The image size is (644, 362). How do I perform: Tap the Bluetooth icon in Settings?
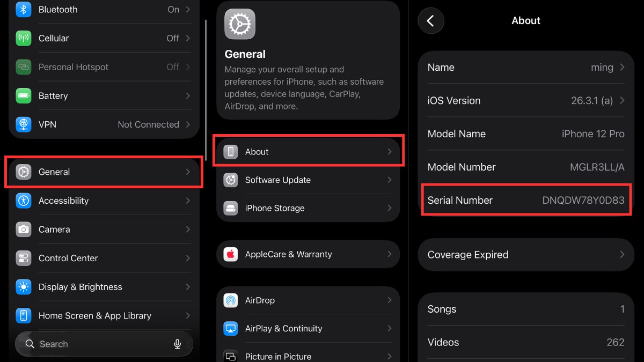pyautogui.click(x=24, y=10)
